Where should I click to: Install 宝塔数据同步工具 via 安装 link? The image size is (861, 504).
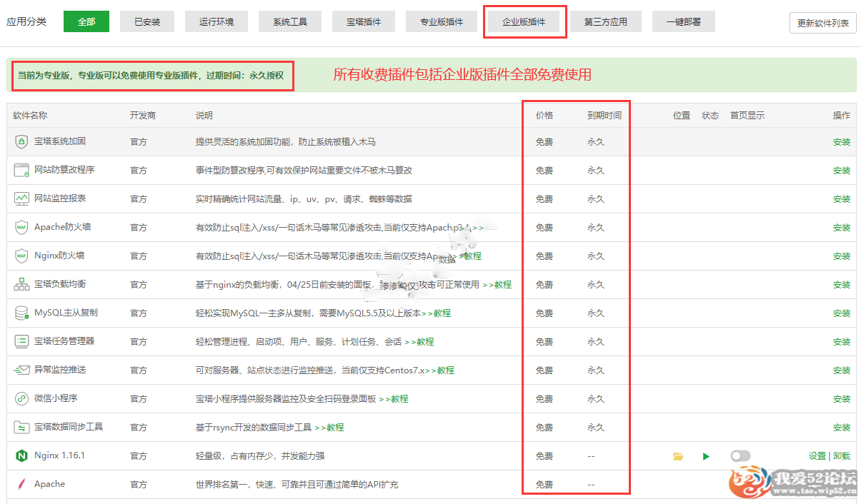[842, 428]
